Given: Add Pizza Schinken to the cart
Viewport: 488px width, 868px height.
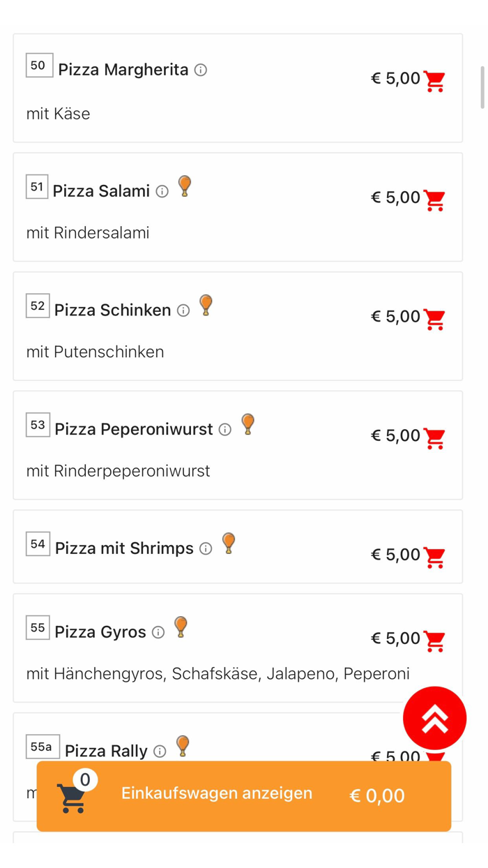Looking at the screenshot, I should [434, 318].
